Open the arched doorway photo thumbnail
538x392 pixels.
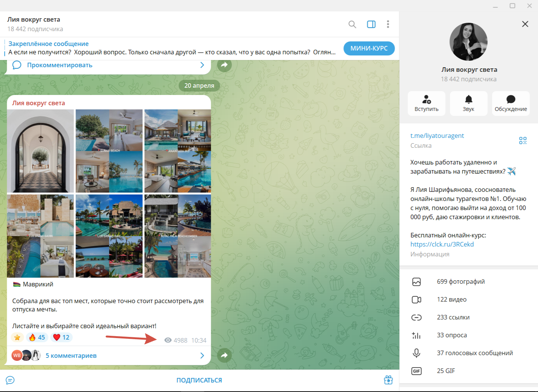pos(40,151)
